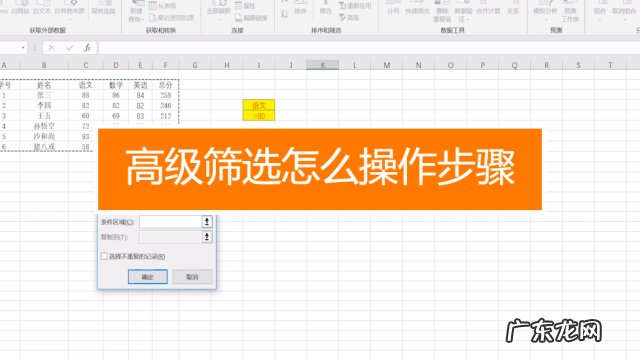Click 快速填充 (Flash Fill)
The height and width of the screenshot is (360, 640).
click(x=417, y=7)
